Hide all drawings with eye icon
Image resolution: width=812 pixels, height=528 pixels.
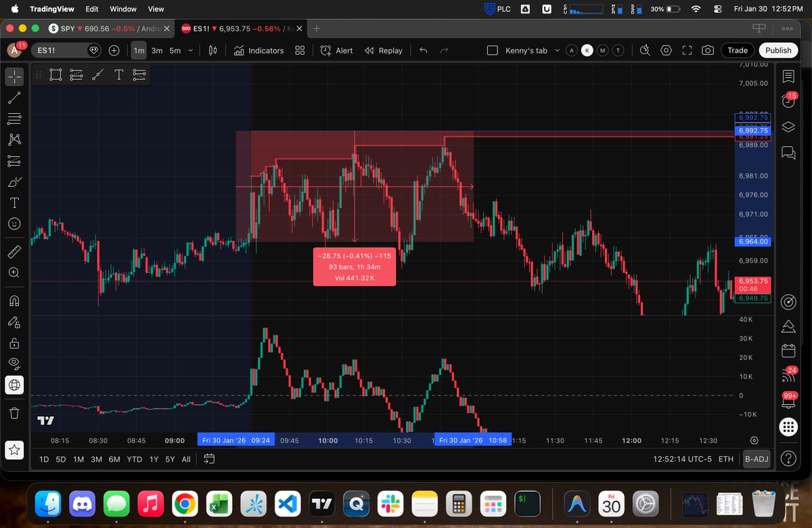click(x=14, y=364)
